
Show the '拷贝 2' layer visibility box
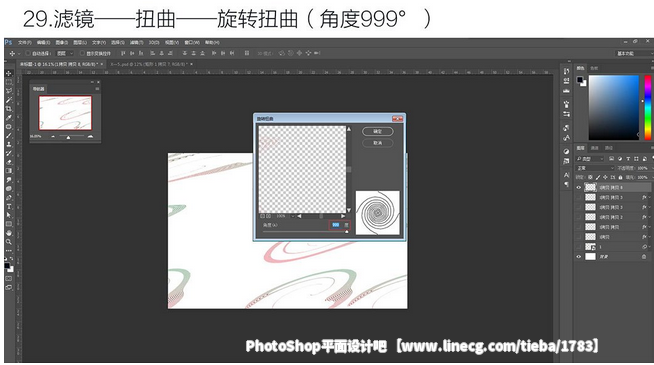[579, 217]
